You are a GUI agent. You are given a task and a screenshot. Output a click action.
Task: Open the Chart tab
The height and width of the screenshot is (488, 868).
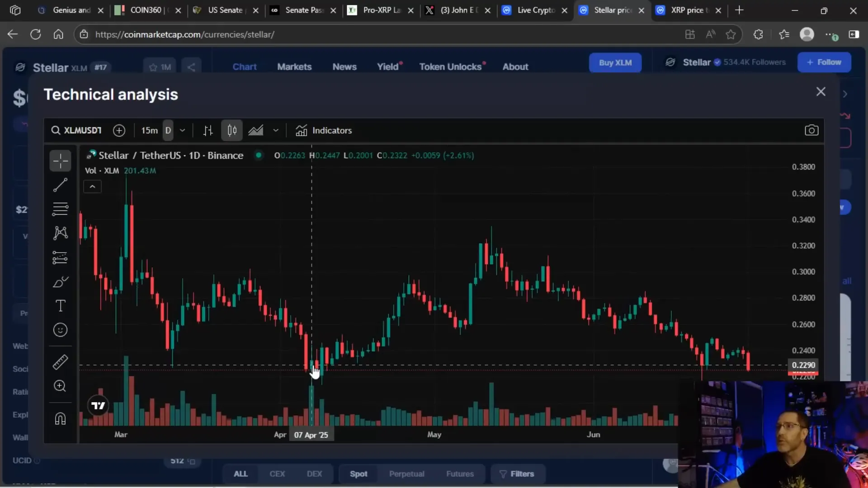(x=245, y=67)
